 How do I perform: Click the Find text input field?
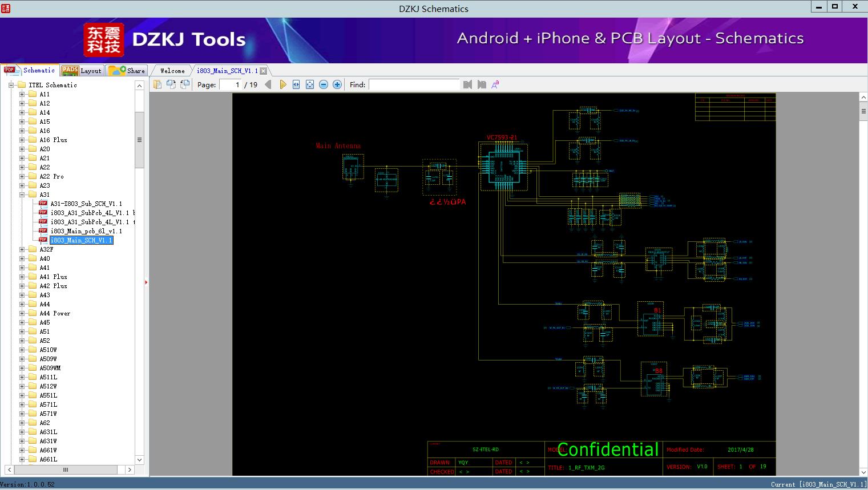[x=414, y=84]
